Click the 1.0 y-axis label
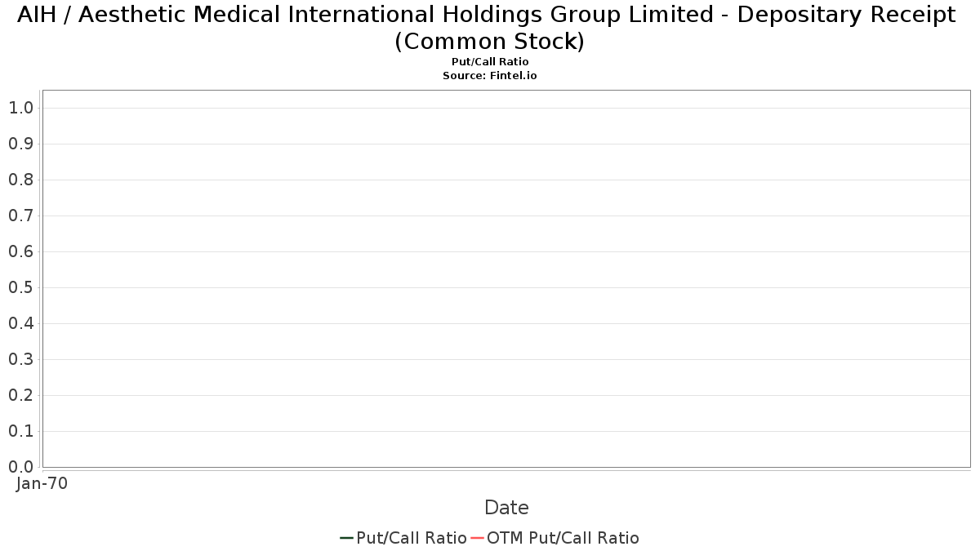 [20, 108]
